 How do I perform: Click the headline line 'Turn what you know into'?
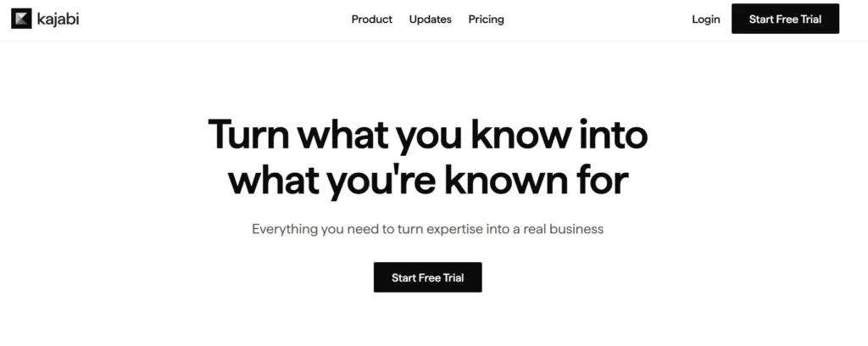click(x=427, y=136)
